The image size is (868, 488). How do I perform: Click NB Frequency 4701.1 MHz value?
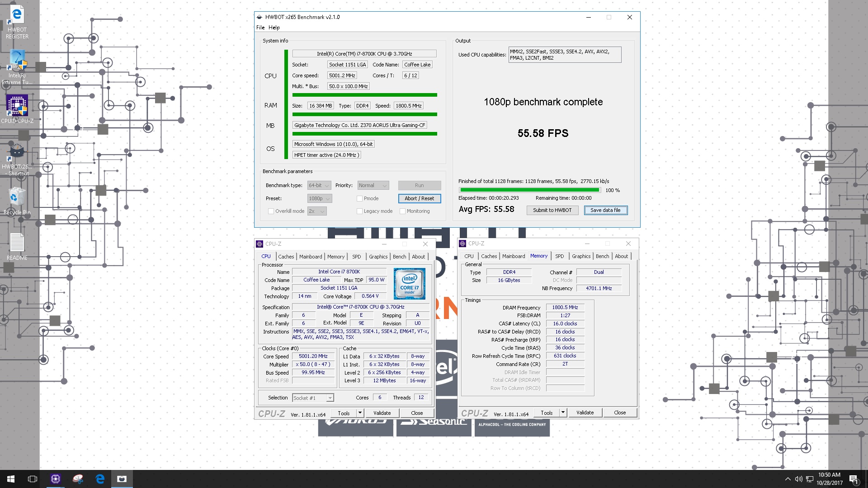point(599,288)
